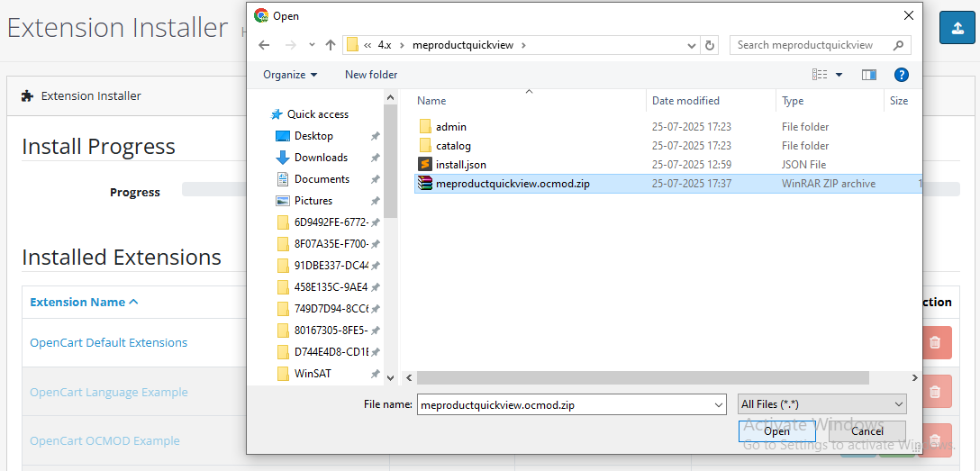Click the horizontal scrollbar in file list
This screenshot has height=471, width=980.
coord(643,378)
